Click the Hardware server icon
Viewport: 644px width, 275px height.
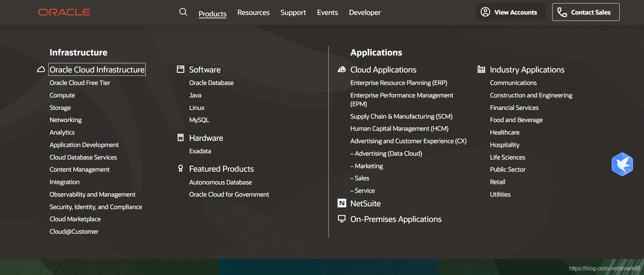(181, 138)
